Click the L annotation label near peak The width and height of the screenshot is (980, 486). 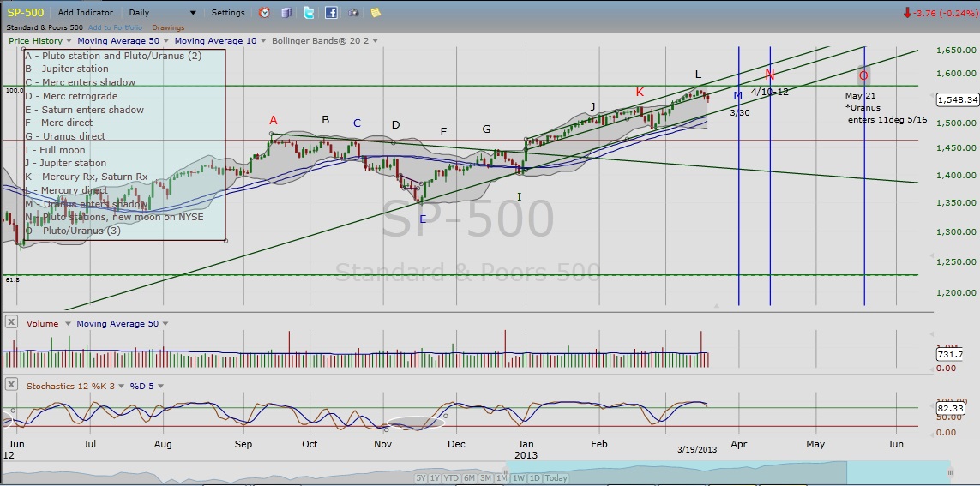click(x=698, y=75)
